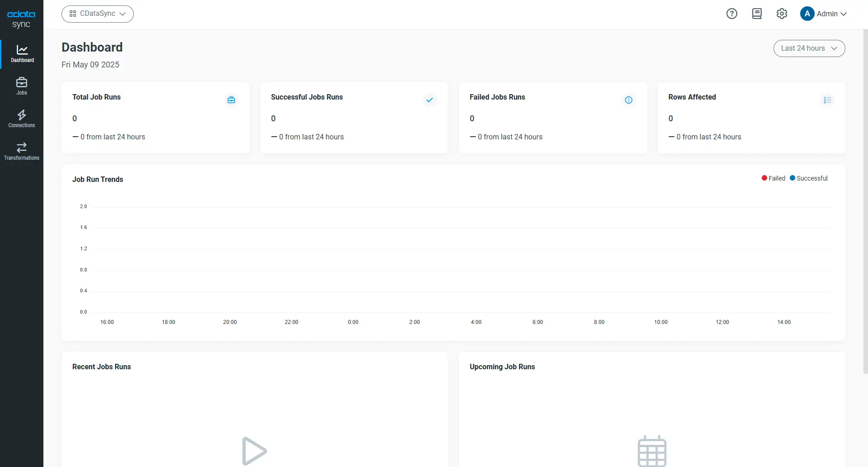Select the Dashboard sidebar item
The image size is (868, 467).
(22, 54)
